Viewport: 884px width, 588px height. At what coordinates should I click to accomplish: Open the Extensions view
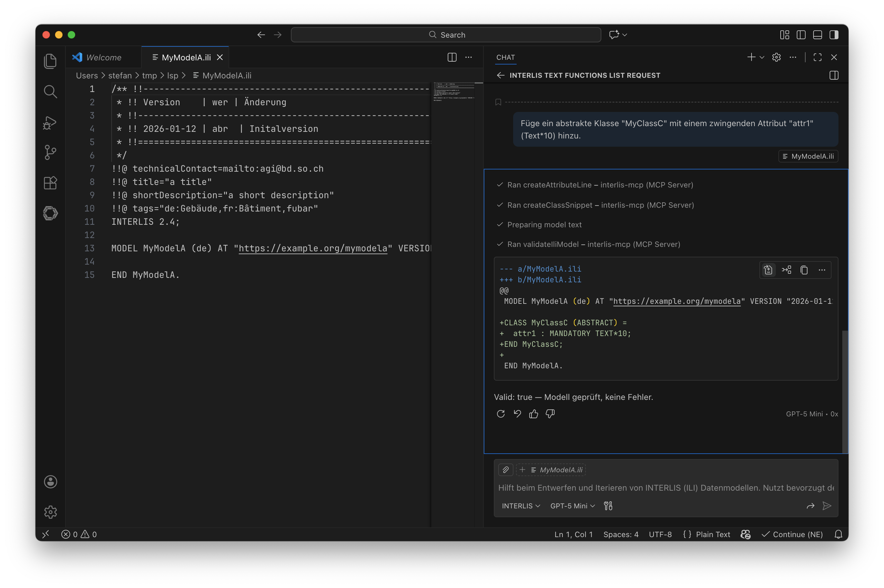[x=50, y=183]
